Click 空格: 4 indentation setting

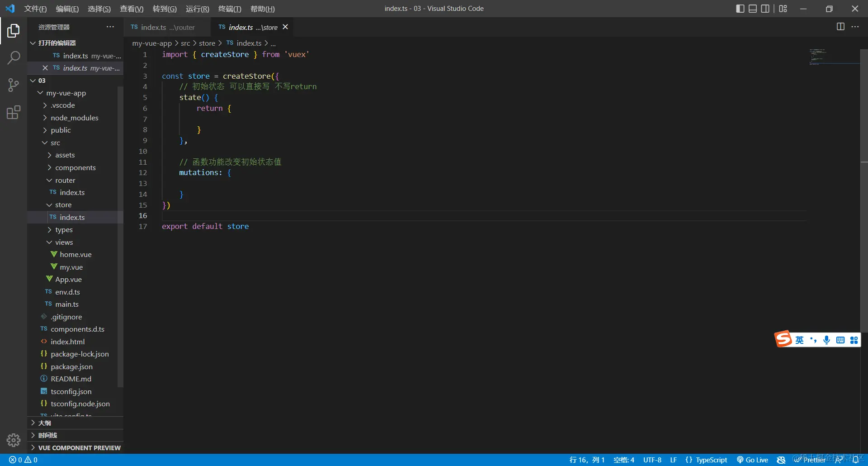624,460
